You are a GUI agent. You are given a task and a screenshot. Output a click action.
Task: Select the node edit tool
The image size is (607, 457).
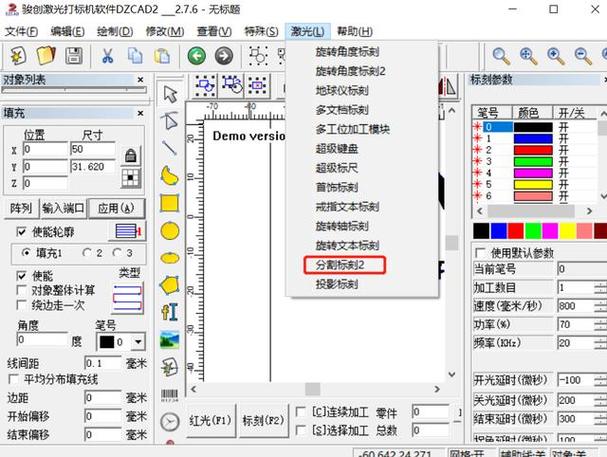[170, 121]
